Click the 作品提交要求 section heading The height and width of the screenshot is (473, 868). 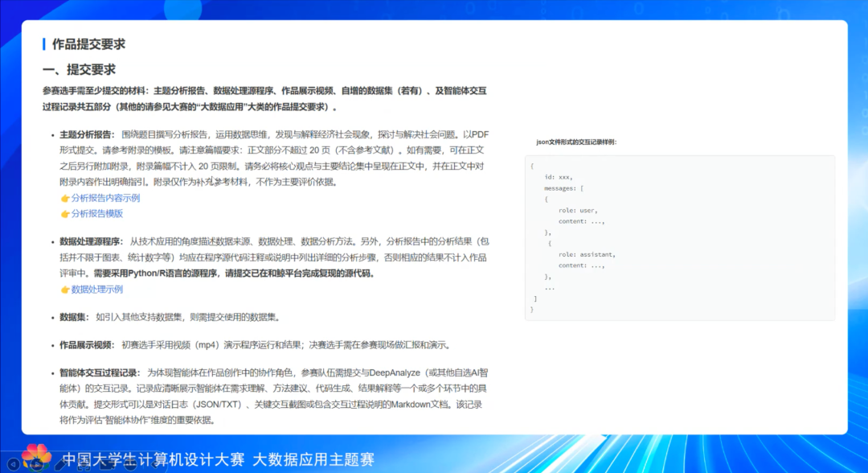pyautogui.click(x=88, y=44)
